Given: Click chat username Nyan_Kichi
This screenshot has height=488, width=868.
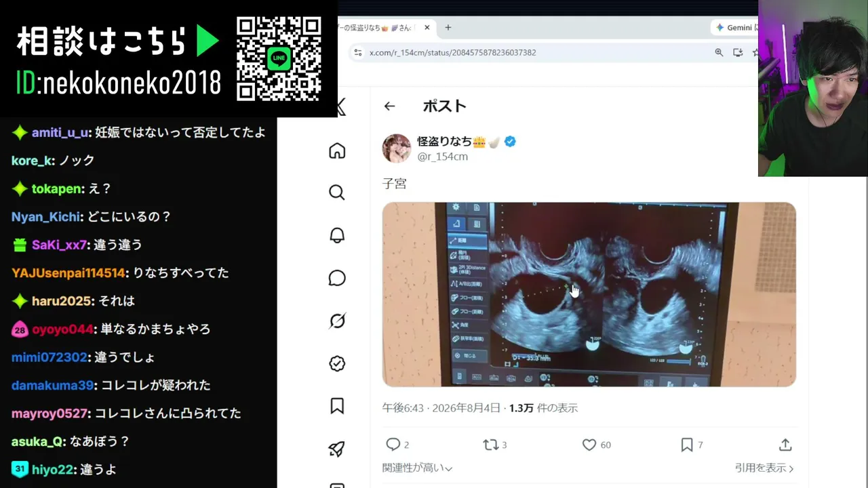Looking at the screenshot, I should (47, 217).
